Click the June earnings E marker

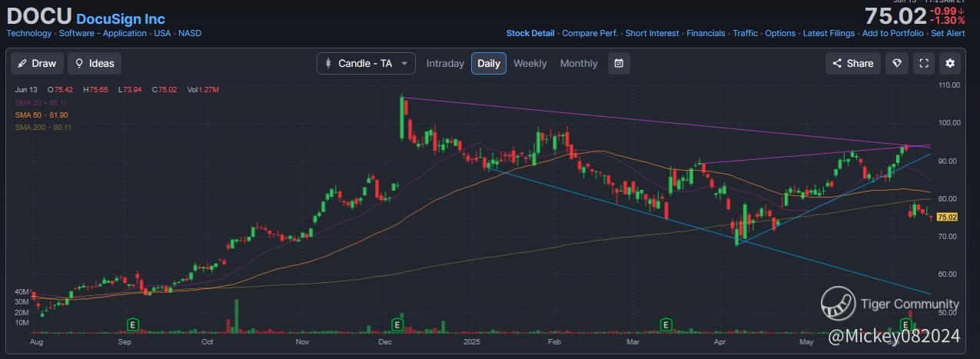tap(908, 324)
